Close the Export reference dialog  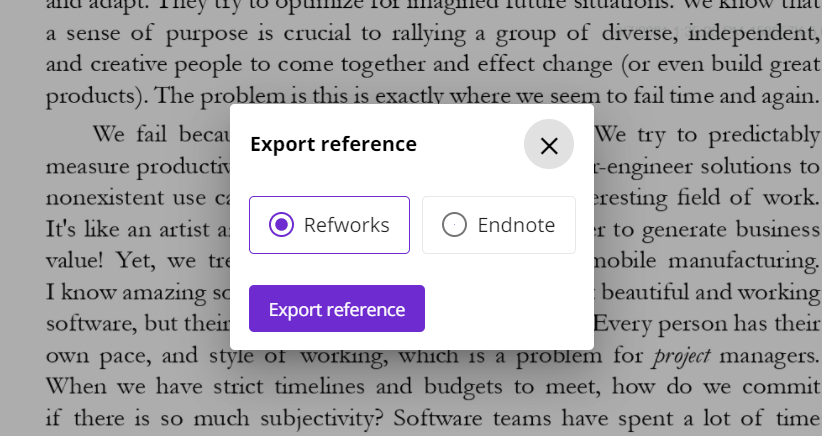(x=548, y=144)
